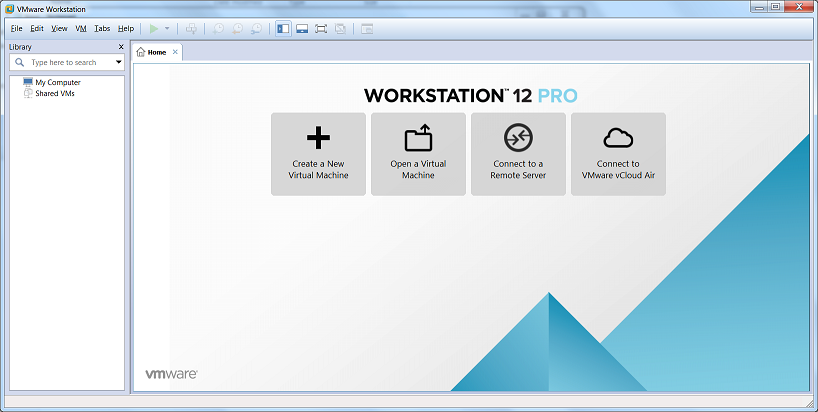The height and width of the screenshot is (412, 818).
Task: Click the Revert to Snapshot icon
Action: click(237, 29)
